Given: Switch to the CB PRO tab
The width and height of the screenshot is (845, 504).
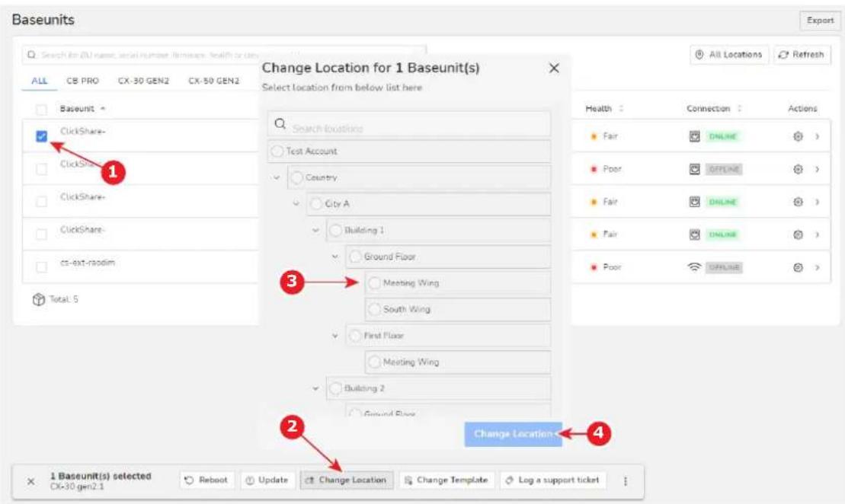Looking at the screenshot, I should tap(82, 81).
